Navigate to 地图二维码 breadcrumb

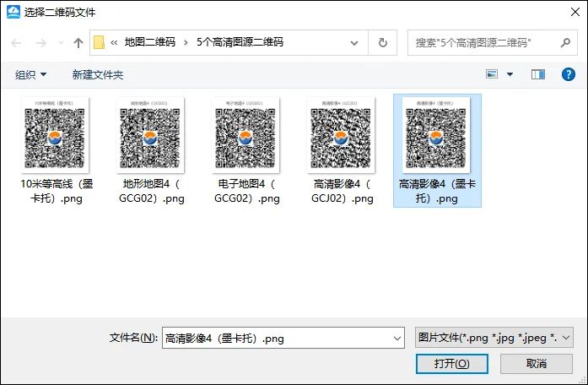(x=150, y=42)
